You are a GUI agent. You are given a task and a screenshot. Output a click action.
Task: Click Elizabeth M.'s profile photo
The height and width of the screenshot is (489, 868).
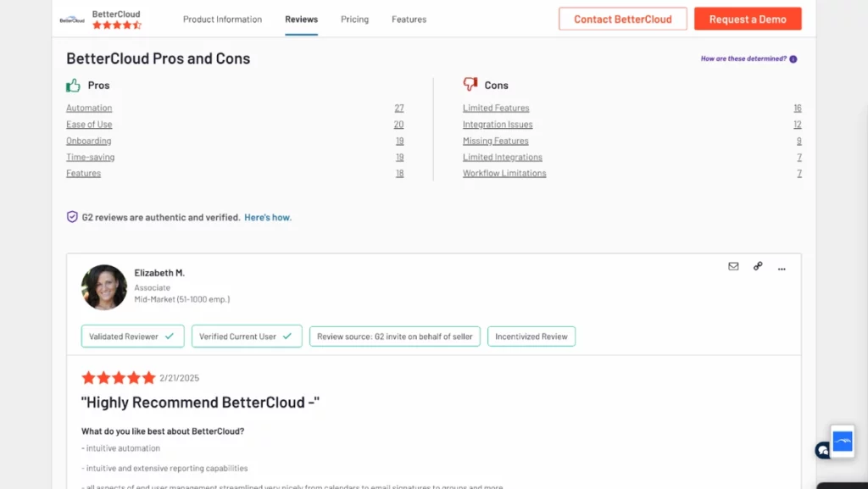pos(104,287)
